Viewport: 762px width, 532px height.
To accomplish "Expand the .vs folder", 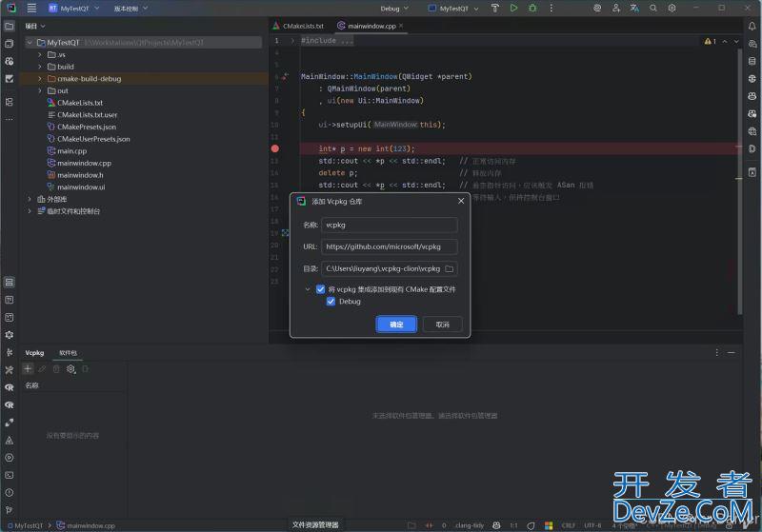I will (40, 55).
